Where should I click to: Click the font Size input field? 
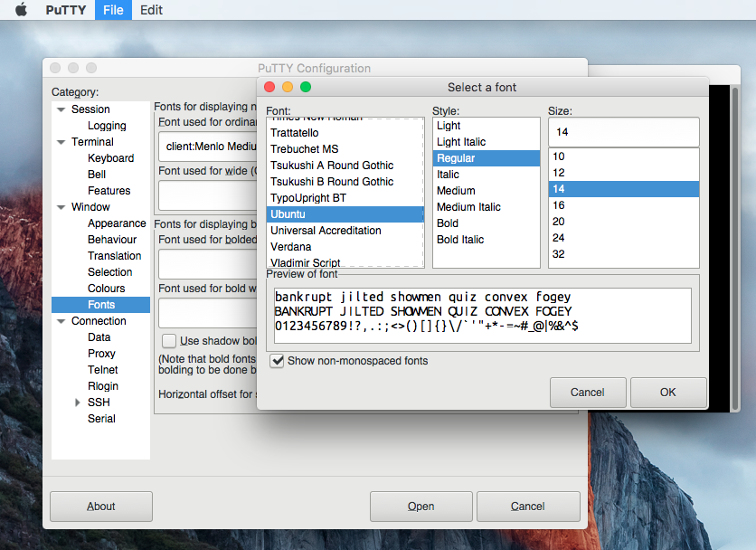coord(623,132)
